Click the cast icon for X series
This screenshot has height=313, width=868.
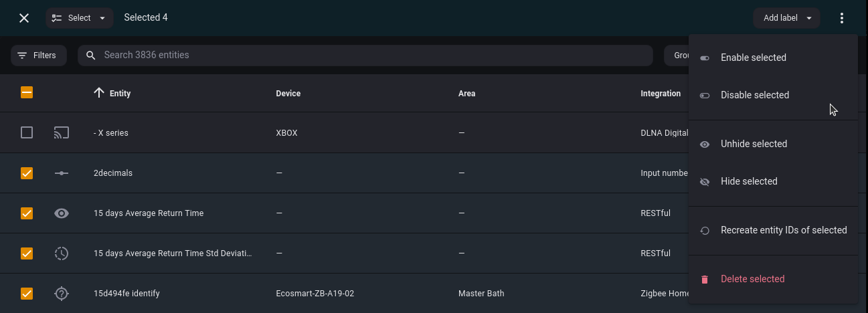click(x=62, y=133)
